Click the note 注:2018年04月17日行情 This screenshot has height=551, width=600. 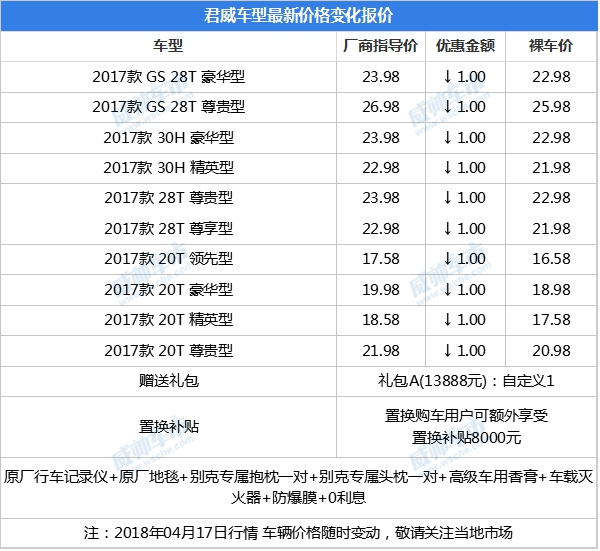click(298, 533)
